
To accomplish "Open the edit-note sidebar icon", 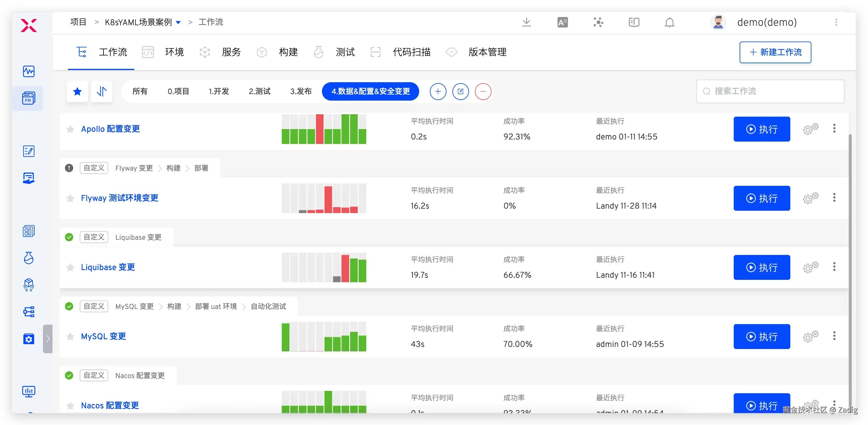I will tap(29, 151).
